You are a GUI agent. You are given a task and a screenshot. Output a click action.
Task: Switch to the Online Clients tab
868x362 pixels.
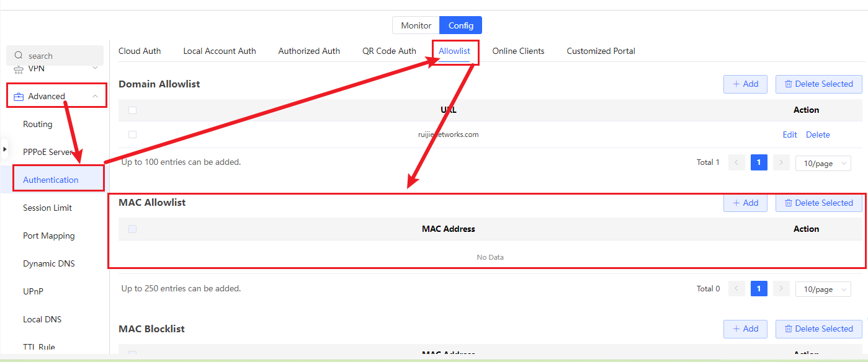(x=518, y=51)
